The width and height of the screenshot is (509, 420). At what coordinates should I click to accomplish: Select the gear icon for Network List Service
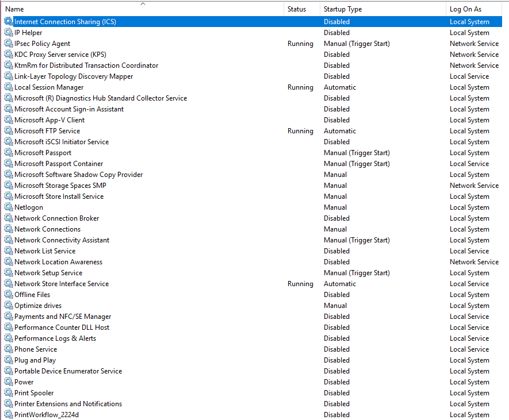[x=9, y=251]
